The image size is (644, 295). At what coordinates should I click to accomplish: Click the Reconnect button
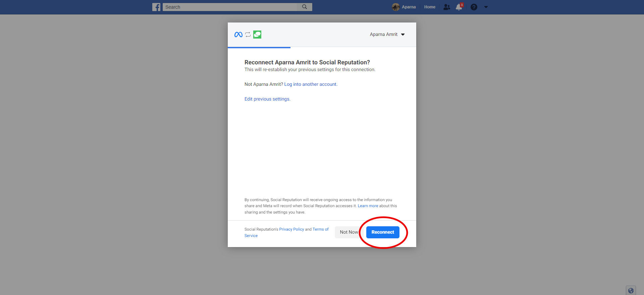tap(383, 232)
